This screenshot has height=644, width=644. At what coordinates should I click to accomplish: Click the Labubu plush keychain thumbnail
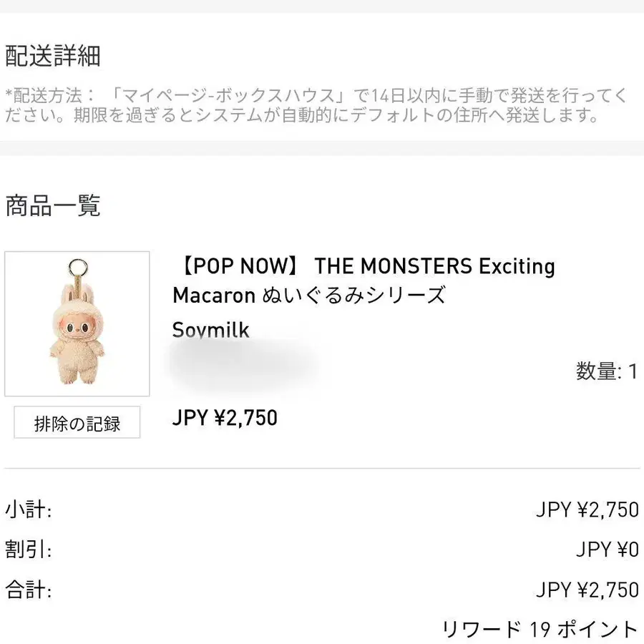click(77, 323)
